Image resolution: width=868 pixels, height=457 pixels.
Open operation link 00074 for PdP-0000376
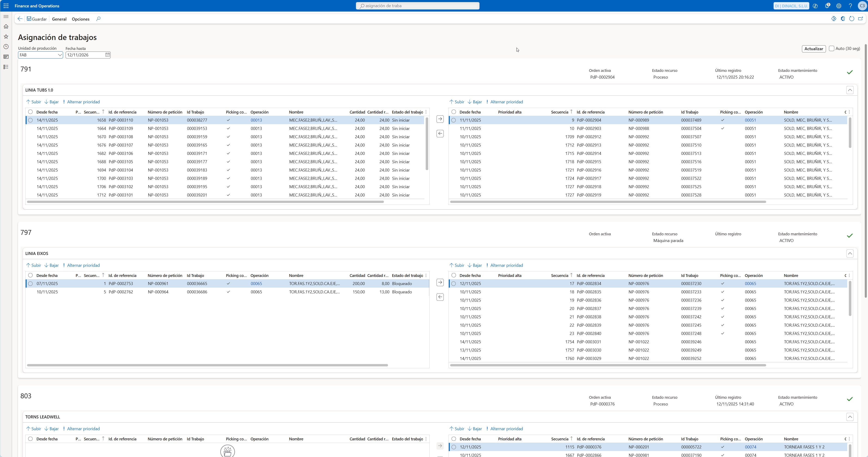coord(750,447)
